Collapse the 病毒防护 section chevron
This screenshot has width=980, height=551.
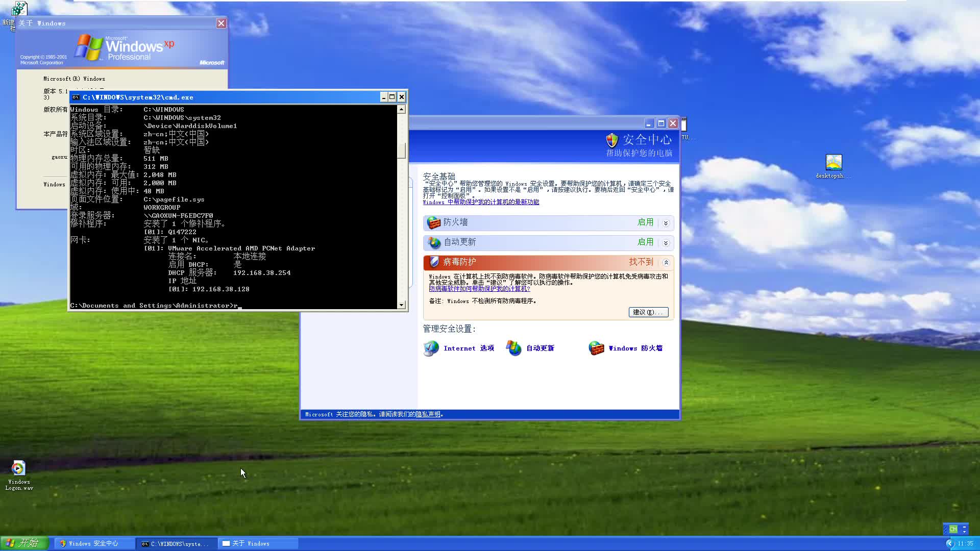666,263
